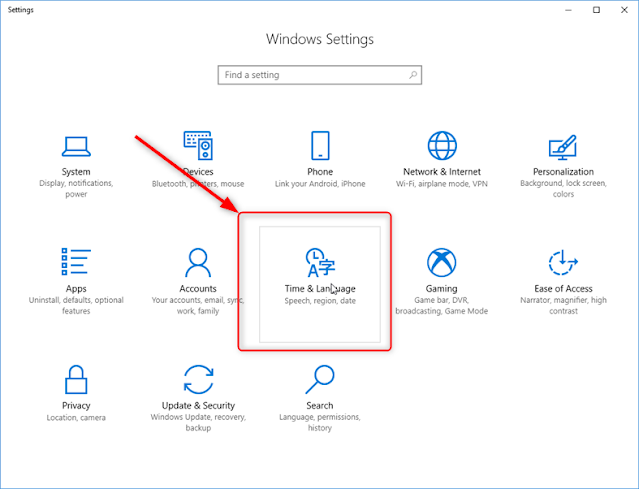The image size is (639, 489).
Task: Click 'Game bar, DVR, broadcasting' description
Action: 441,306
